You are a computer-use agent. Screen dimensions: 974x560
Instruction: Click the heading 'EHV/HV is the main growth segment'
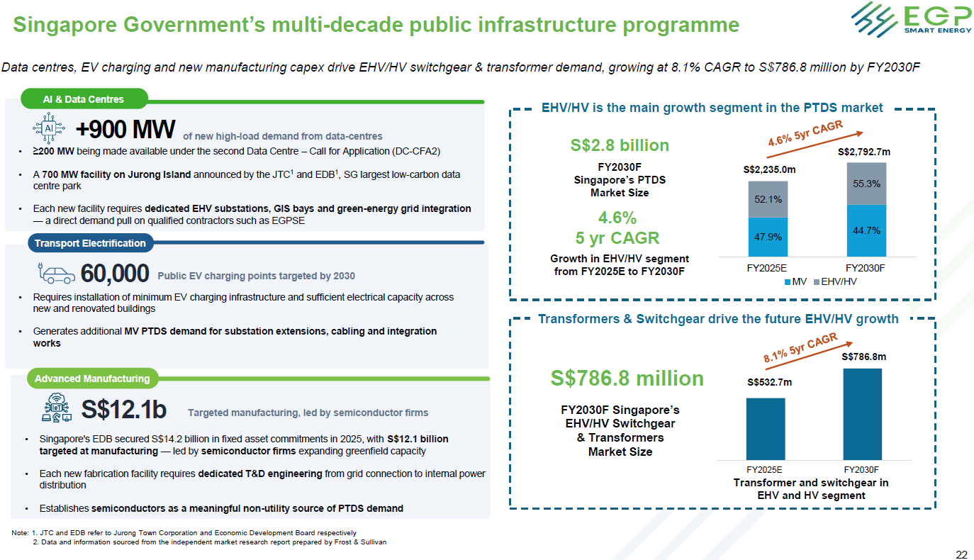[712, 108]
